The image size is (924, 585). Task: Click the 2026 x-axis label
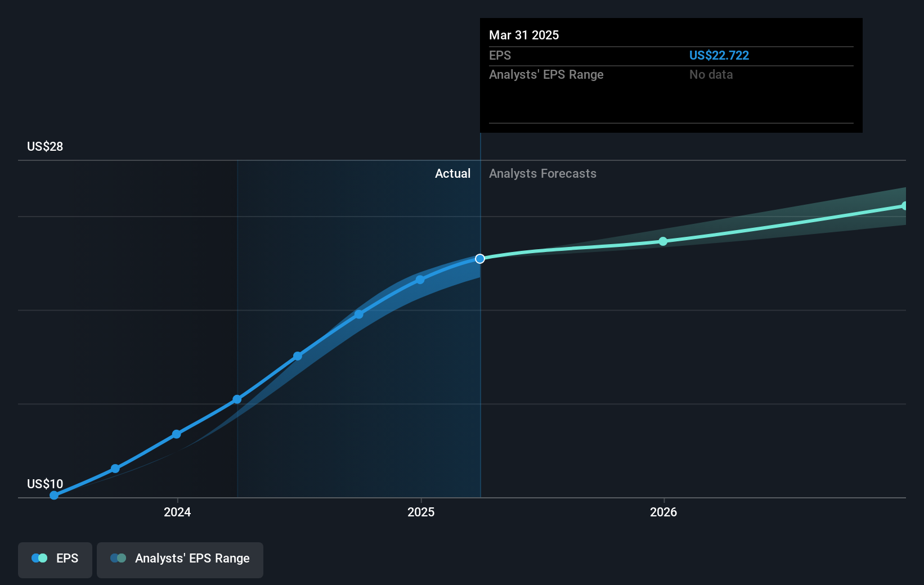click(x=663, y=512)
